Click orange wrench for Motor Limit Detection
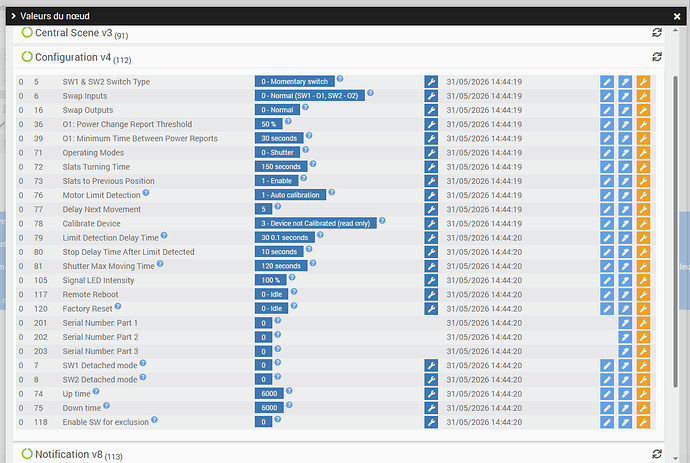Viewport: 690px width, 463px height. click(x=643, y=195)
